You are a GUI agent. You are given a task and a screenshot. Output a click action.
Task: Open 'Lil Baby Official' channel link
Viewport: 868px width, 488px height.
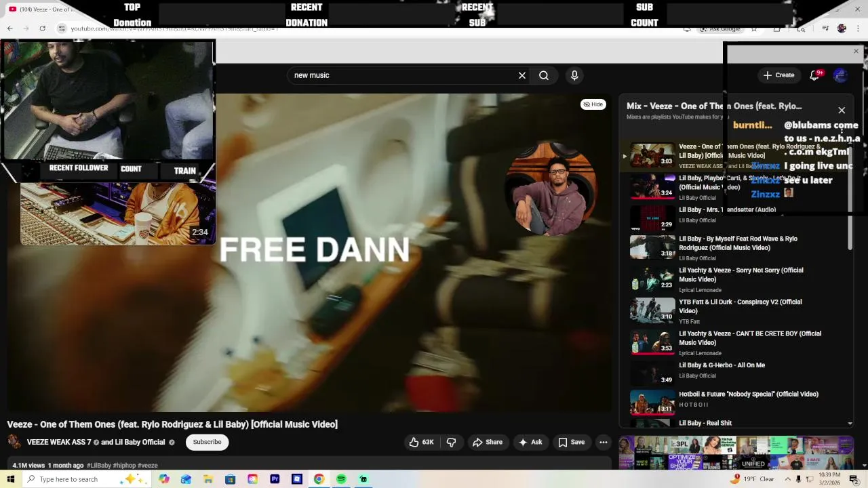tap(140, 442)
